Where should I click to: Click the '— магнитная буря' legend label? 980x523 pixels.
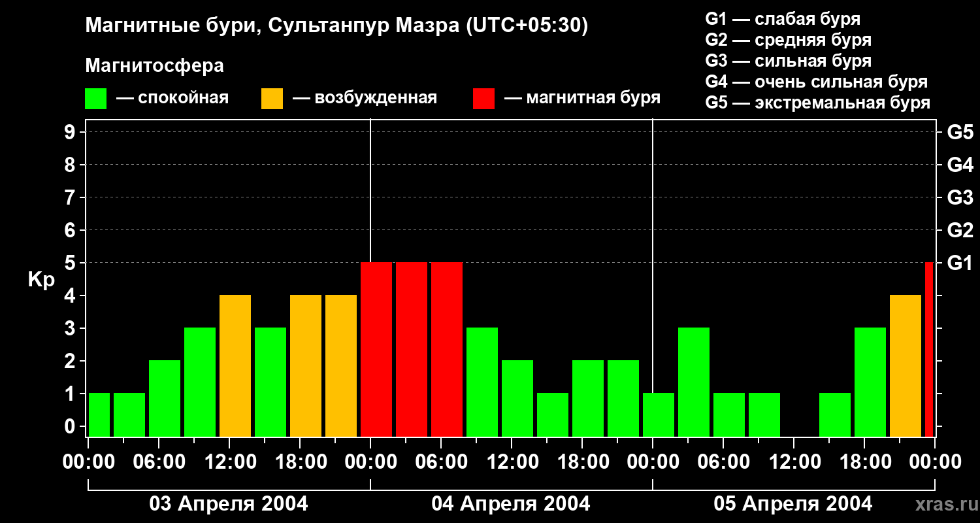583,99
